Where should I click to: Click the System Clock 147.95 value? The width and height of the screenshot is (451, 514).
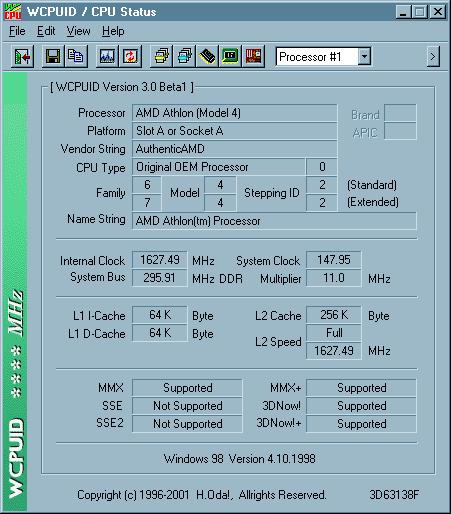tap(334, 260)
